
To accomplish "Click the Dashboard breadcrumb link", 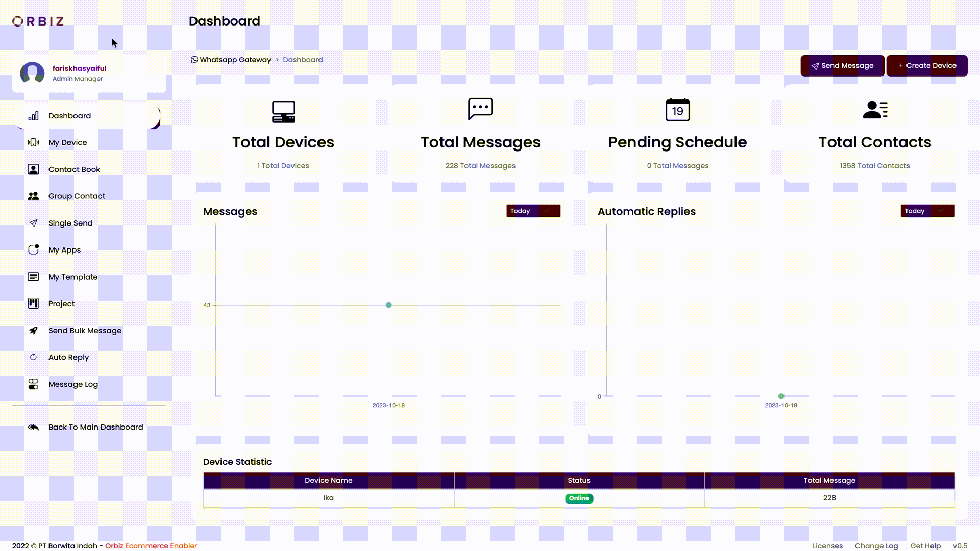I will (x=303, y=59).
